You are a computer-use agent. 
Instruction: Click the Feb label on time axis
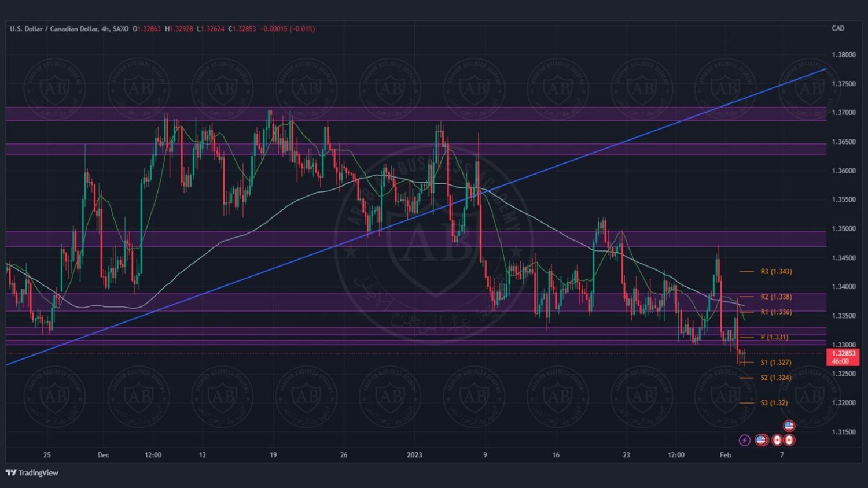[725, 455]
